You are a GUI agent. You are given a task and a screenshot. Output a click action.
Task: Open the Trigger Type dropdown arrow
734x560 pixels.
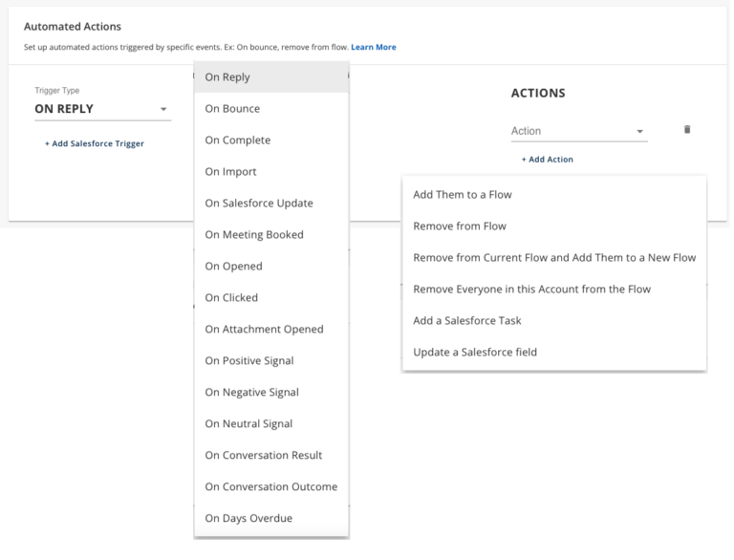[x=164, y=110]
